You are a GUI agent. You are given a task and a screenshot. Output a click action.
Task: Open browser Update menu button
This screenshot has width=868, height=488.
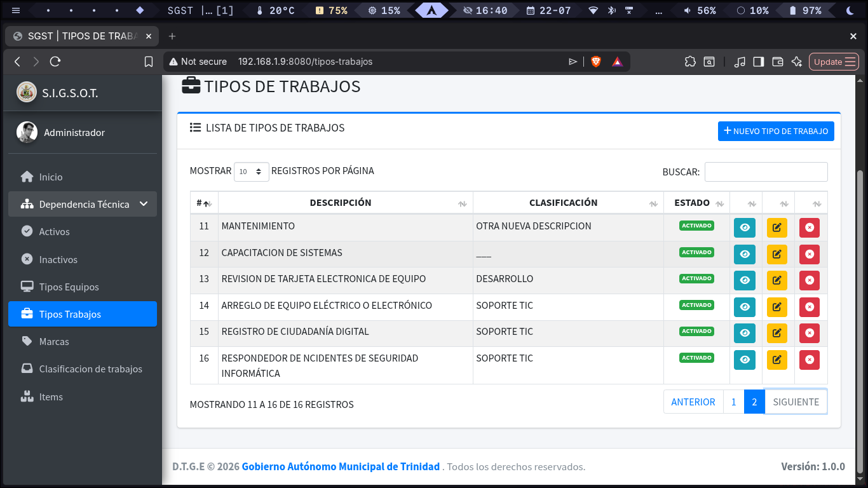point(834,62)
